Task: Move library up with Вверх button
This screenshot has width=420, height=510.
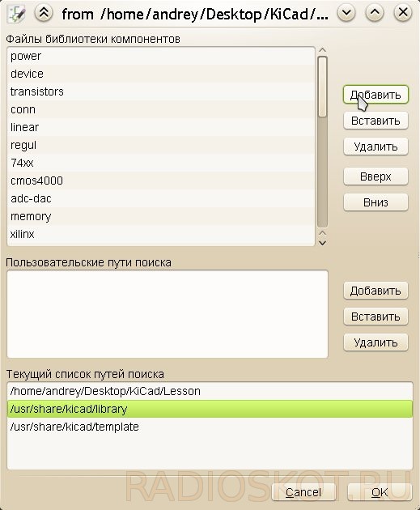Action: 375,176
